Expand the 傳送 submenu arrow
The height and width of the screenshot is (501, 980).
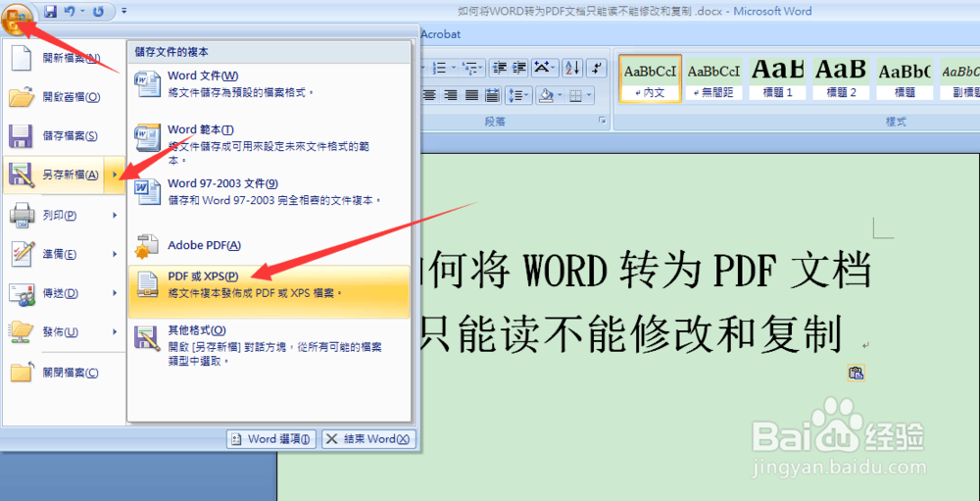click(115, 293)
